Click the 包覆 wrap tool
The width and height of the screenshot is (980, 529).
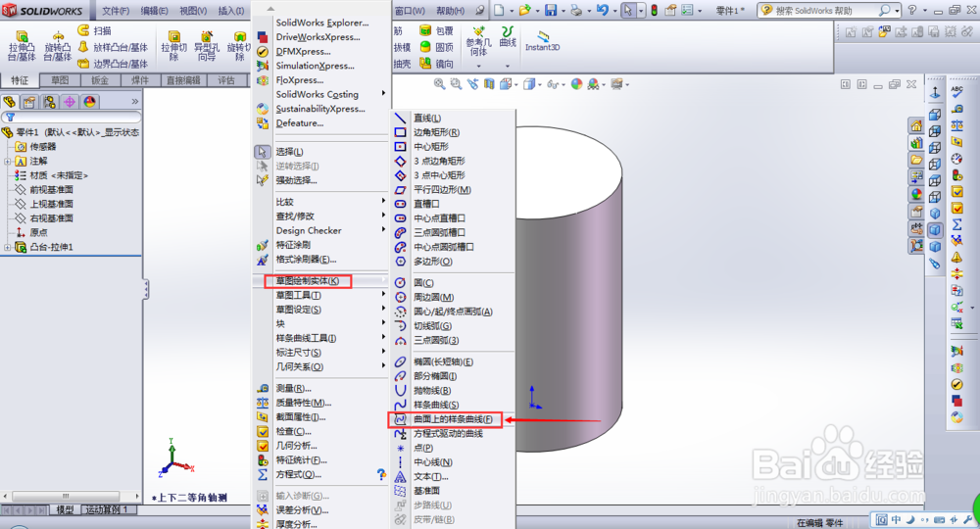pos(436,30)
